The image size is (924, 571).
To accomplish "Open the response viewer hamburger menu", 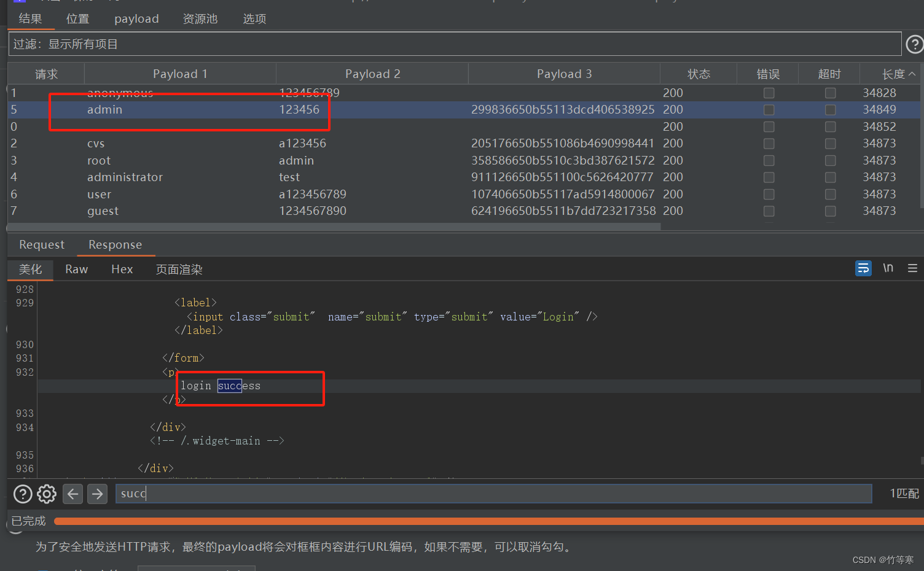I will click(913, 268).
